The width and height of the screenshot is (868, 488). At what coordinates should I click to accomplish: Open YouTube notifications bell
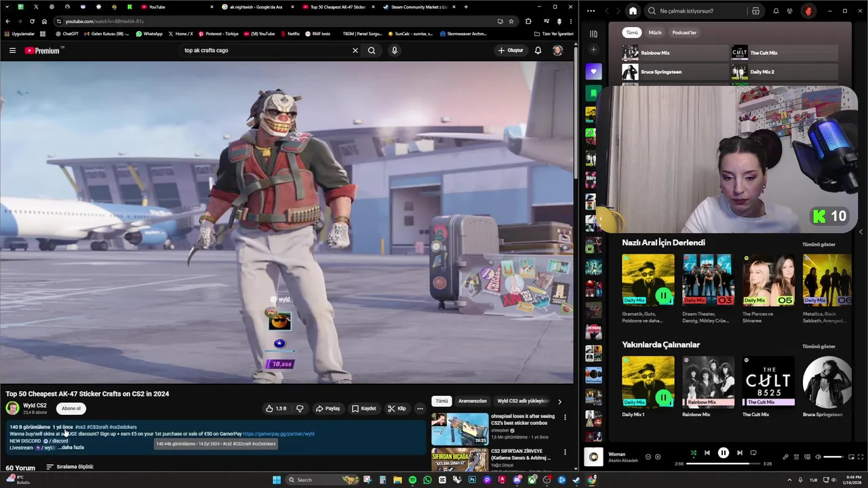tap(538, 50)
